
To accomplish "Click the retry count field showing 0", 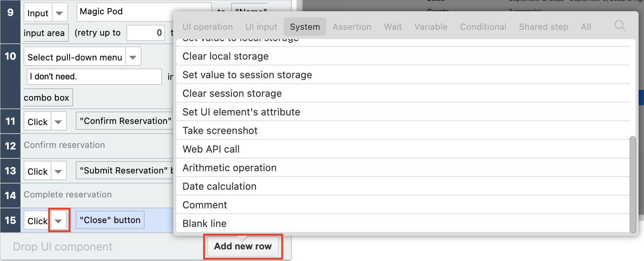I will tap(146, 33).
